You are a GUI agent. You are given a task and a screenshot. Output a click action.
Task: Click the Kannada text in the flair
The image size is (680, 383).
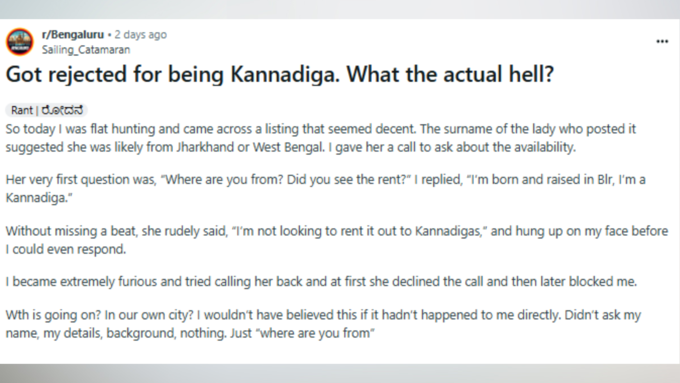pyautogui.click(x=62, y=110)
